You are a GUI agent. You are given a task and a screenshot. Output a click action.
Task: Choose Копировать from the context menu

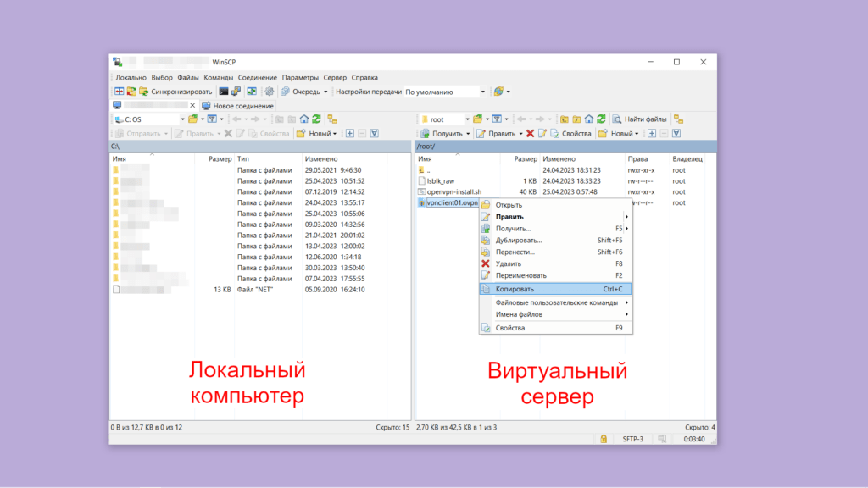pos(515,289)
